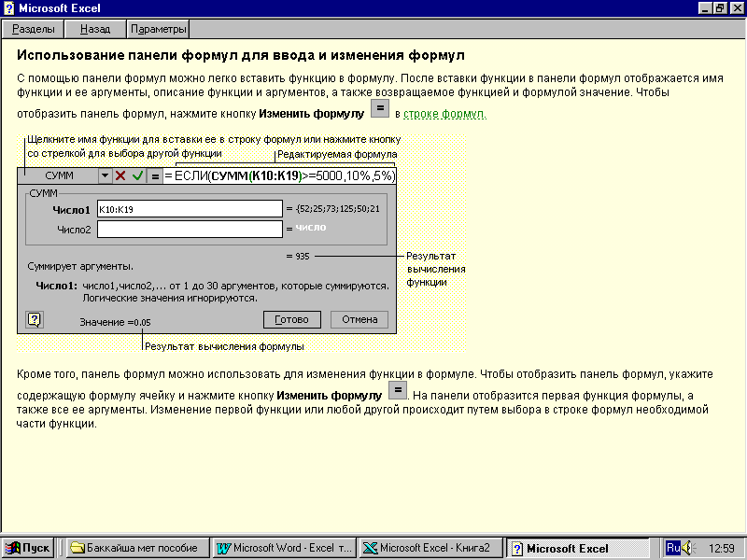Click the Число1 input field containing K10:K19
Viewport: 747px width, 560px height.
coord(190,208)
